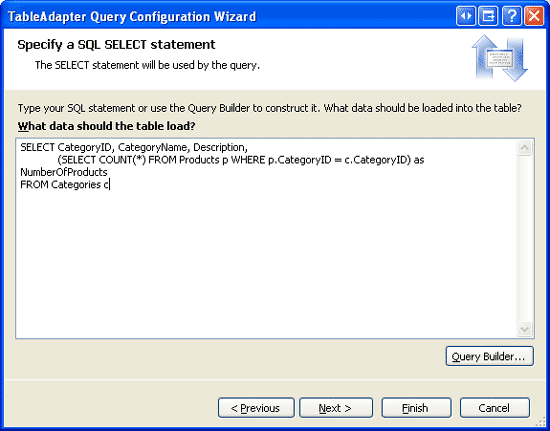
Task: Click the empty area of the SQL text box
Action: tap(267, 263)
